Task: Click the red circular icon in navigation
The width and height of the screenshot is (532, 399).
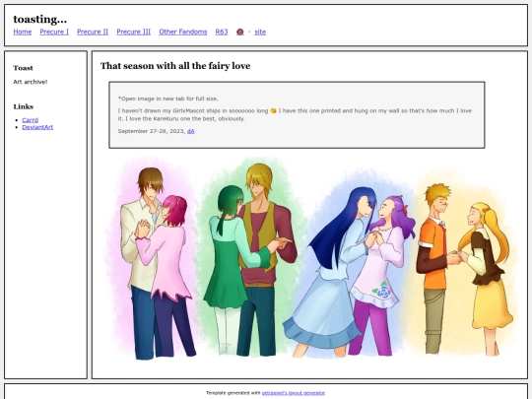Action: click(239, 32)
